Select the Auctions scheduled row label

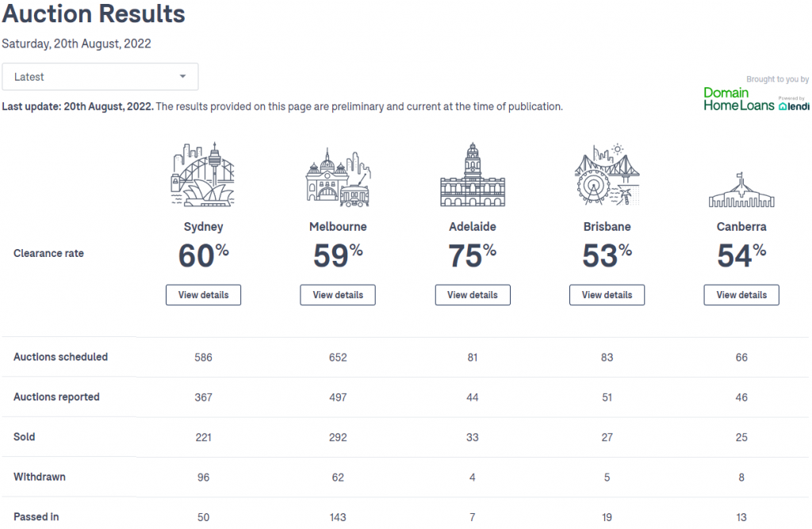pyautogui.click(x=60, y=357)
